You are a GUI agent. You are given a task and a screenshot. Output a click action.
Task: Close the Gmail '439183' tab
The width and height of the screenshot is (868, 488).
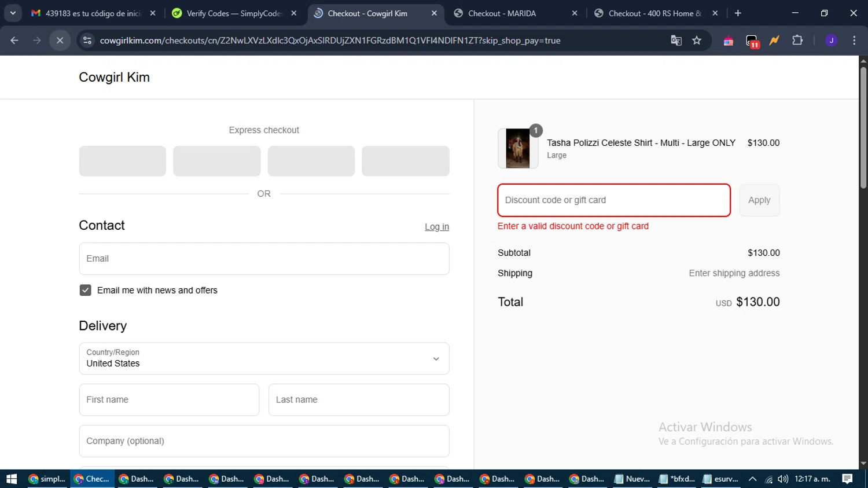[x=153, y=13]
